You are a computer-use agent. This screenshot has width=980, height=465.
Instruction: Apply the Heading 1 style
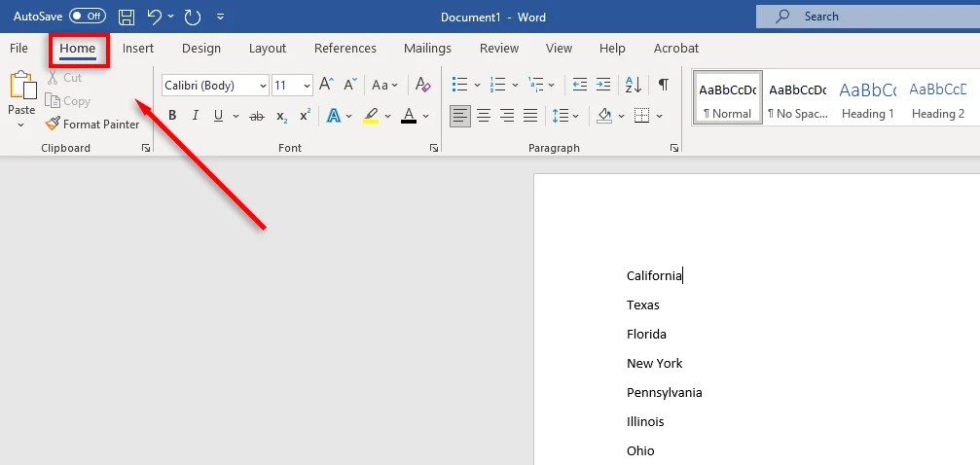coord(867,97)
